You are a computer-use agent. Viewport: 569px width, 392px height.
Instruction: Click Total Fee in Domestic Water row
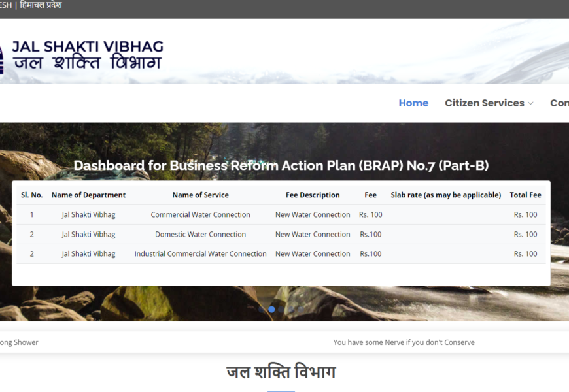coord(525,235)
